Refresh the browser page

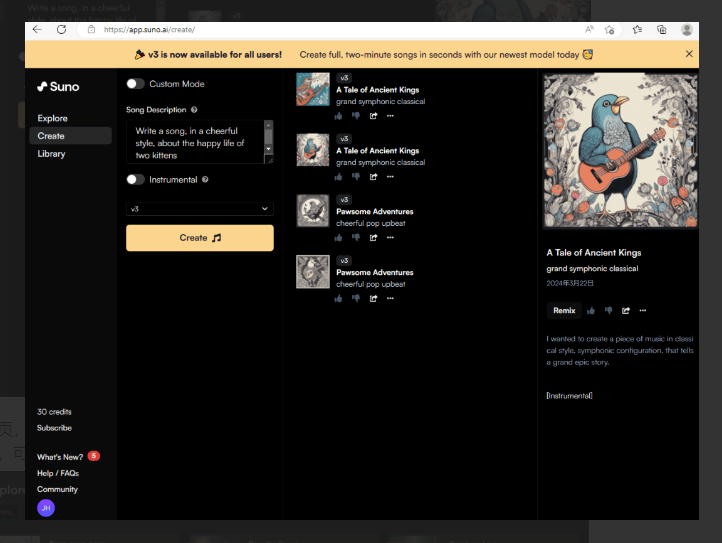[61, 30]
